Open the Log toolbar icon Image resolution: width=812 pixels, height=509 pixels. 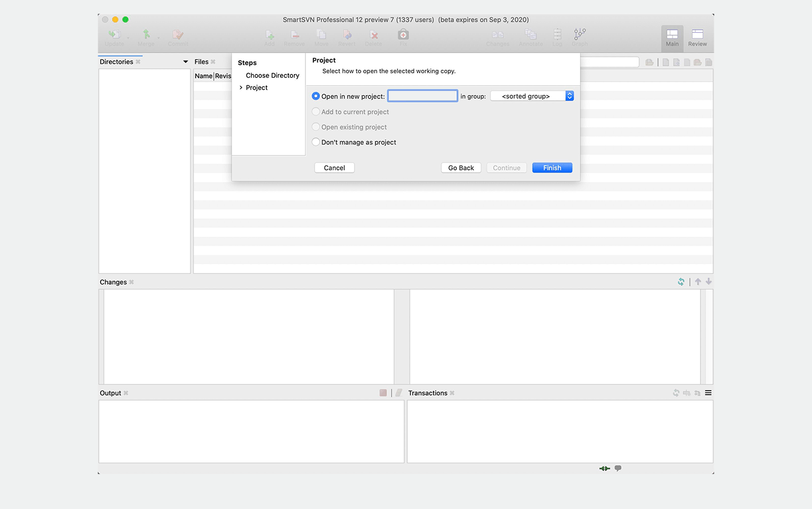(x=557, y=35)
